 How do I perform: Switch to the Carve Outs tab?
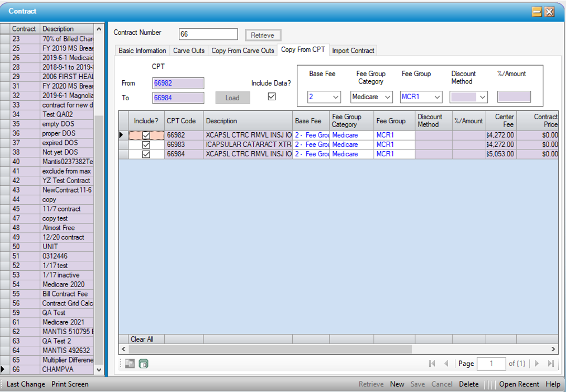pos(189,51)
